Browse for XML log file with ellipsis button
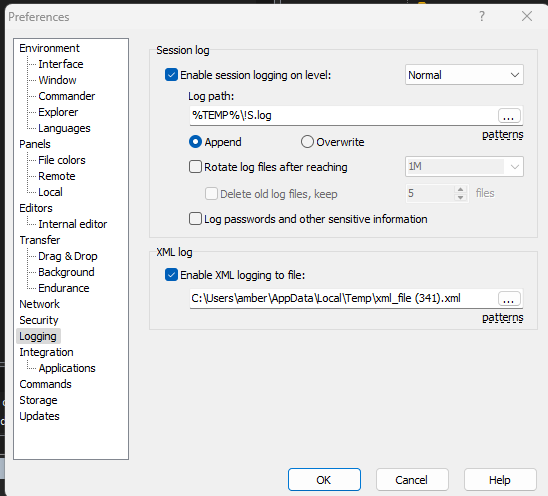This screenshot has height=496, width=548. 509,299
